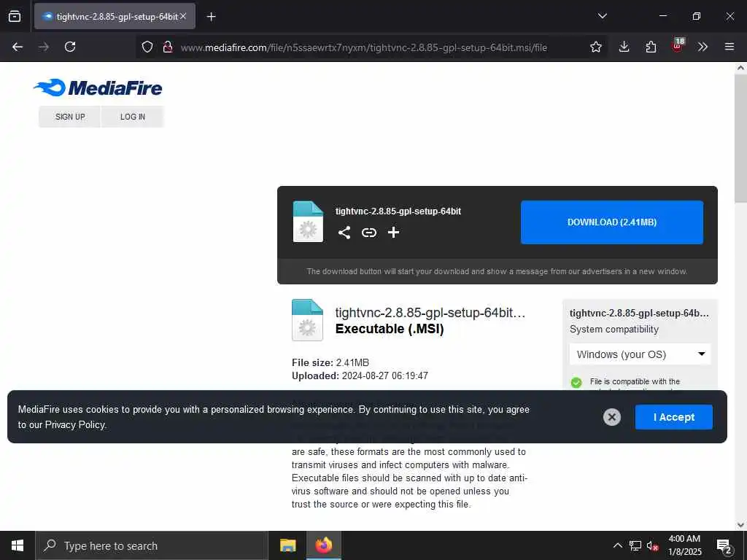Open the clock showing 4:00 AM

pyautogui.click(x=684, y=545)
